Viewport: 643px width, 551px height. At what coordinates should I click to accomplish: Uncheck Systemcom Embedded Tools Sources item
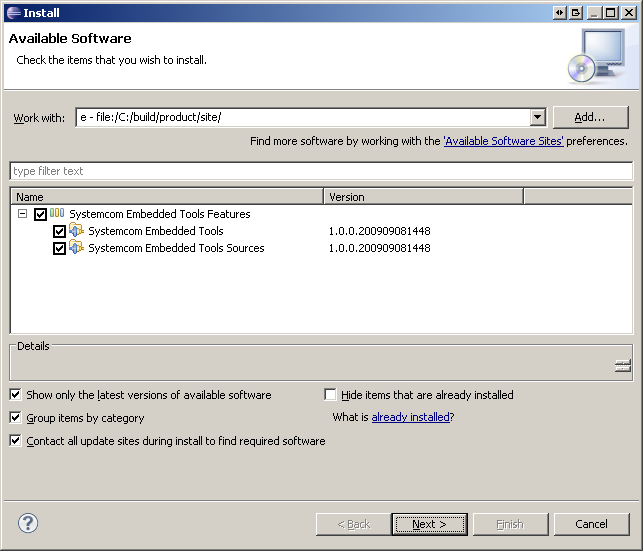(x=59, y=248)
